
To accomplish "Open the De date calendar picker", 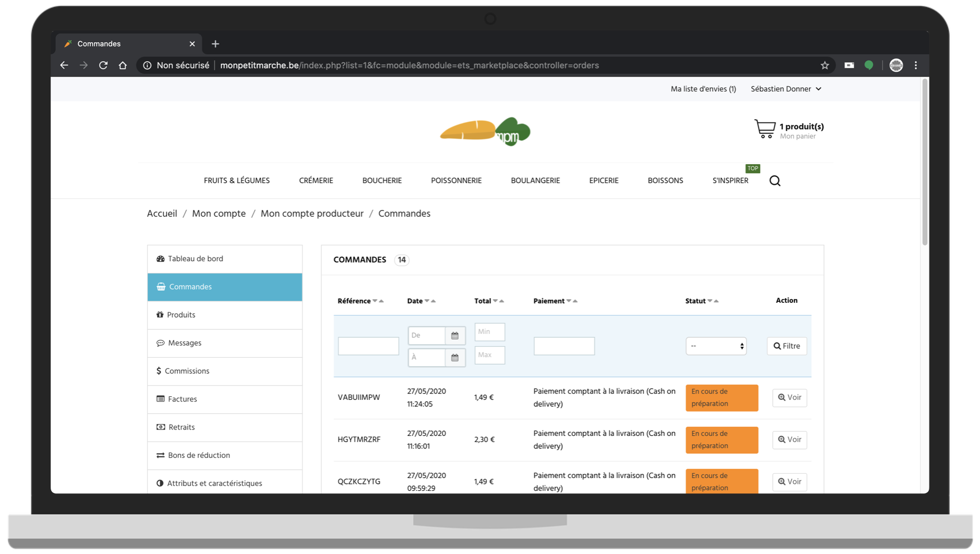I will click(455, 336).
